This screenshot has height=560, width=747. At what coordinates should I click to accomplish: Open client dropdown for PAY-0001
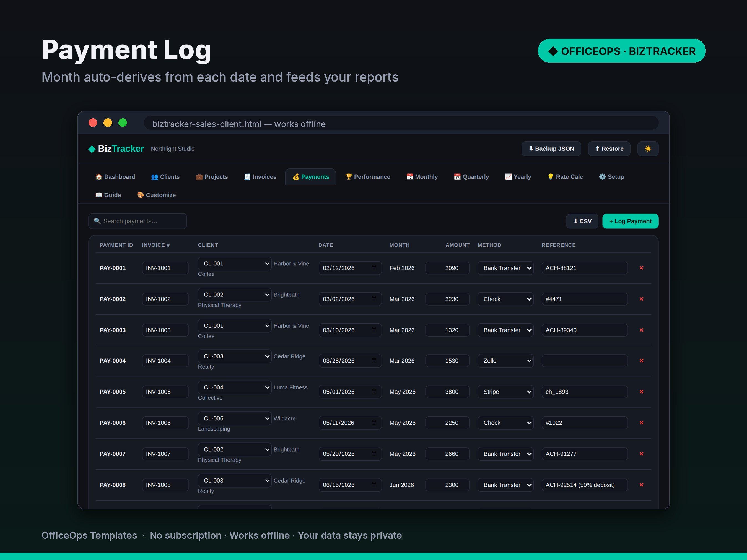tap(235, 264)
